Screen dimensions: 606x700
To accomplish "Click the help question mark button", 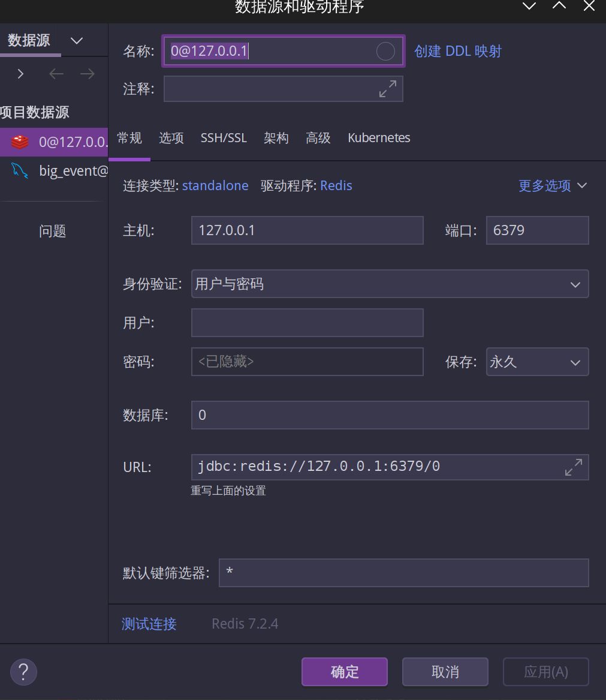I will coord(24,671).
